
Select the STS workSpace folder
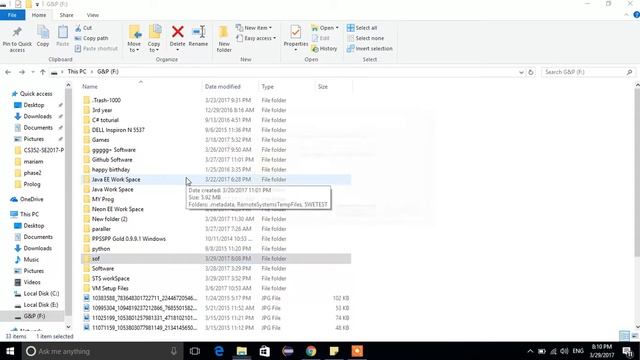pos(111,278)
